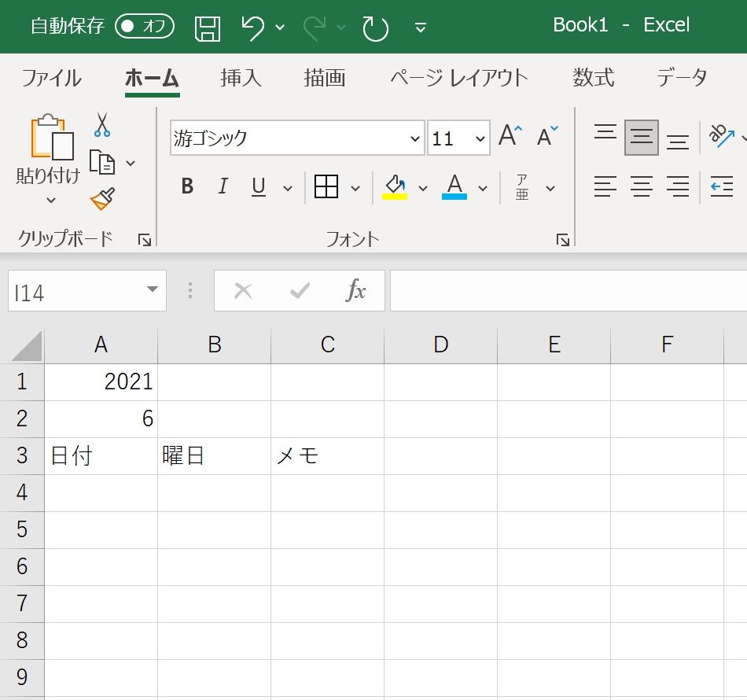This screenshot has height=700, width=747.
Task: Click the Phonetic Guide (ふりがな) icon
Action: (521, 187)
